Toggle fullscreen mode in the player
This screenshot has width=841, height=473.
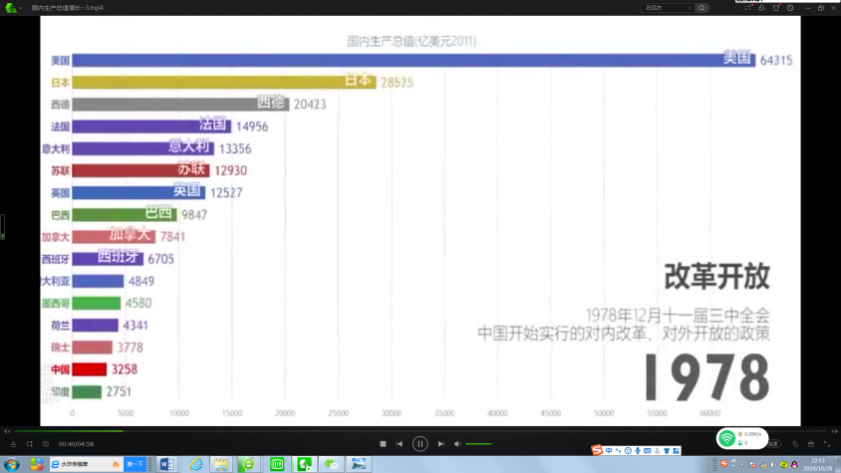827,444
